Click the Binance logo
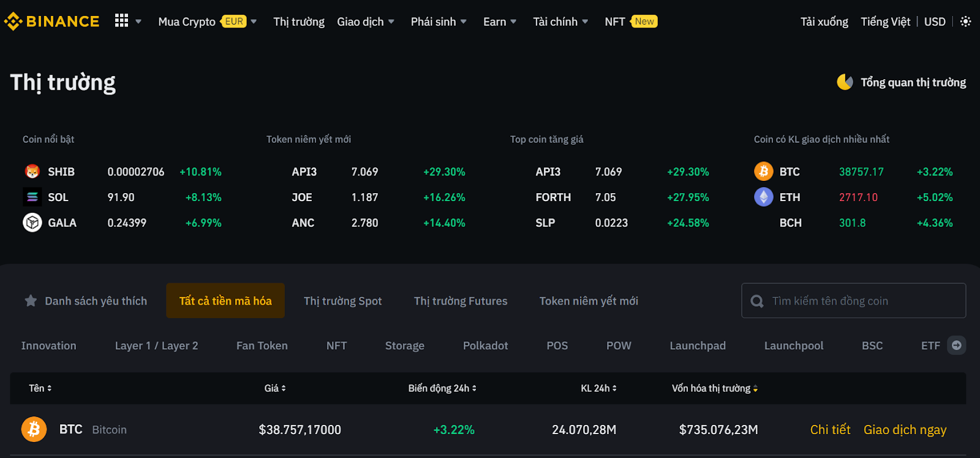The image size is (980, 458). (51, 21)
